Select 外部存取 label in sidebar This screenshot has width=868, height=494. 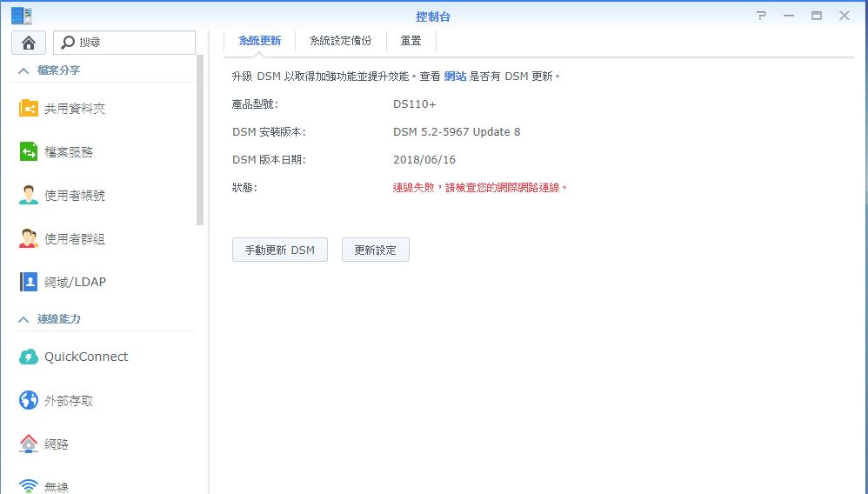pos(69,400)
